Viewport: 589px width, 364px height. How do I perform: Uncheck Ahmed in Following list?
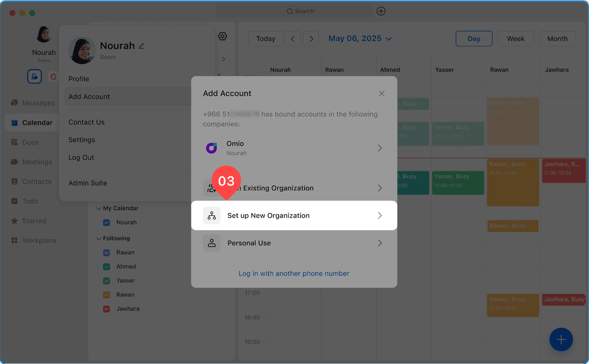[107, 266]
